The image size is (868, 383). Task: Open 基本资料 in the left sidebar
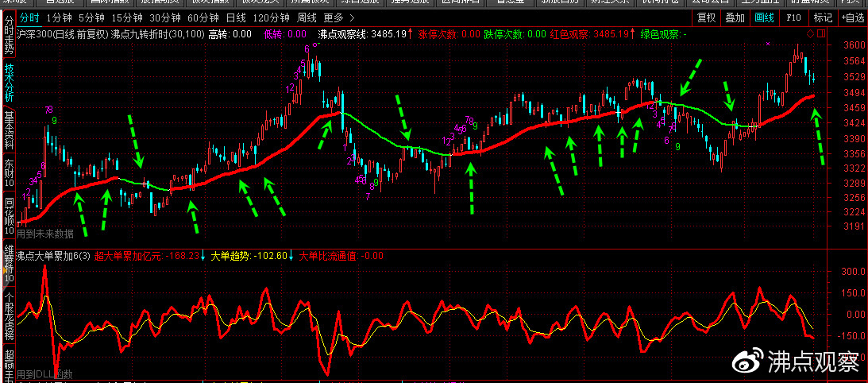point(9,129)
